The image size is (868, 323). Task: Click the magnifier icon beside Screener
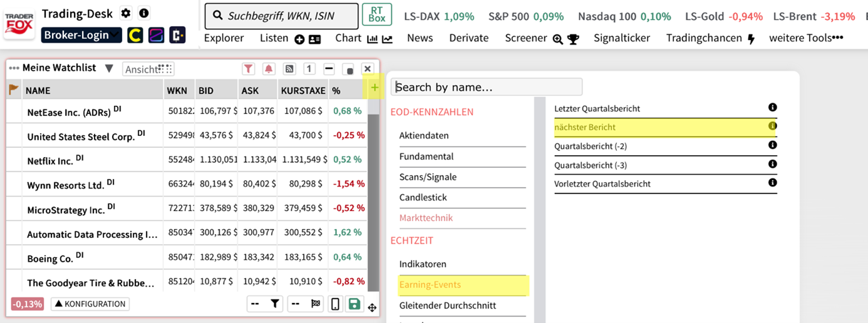click(x=558, y=39)
